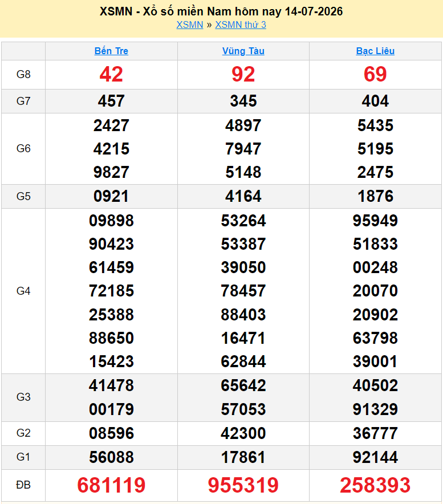Select G3 number 41478

point(111,386)
